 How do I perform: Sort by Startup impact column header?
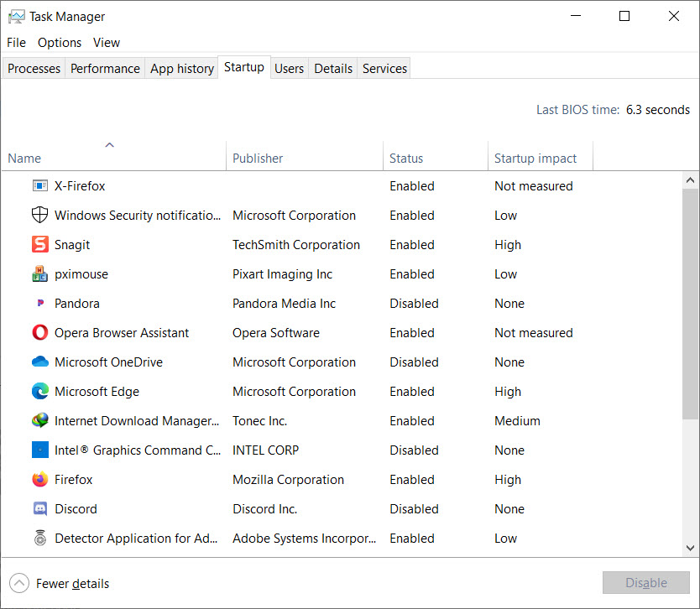point(541,156)
